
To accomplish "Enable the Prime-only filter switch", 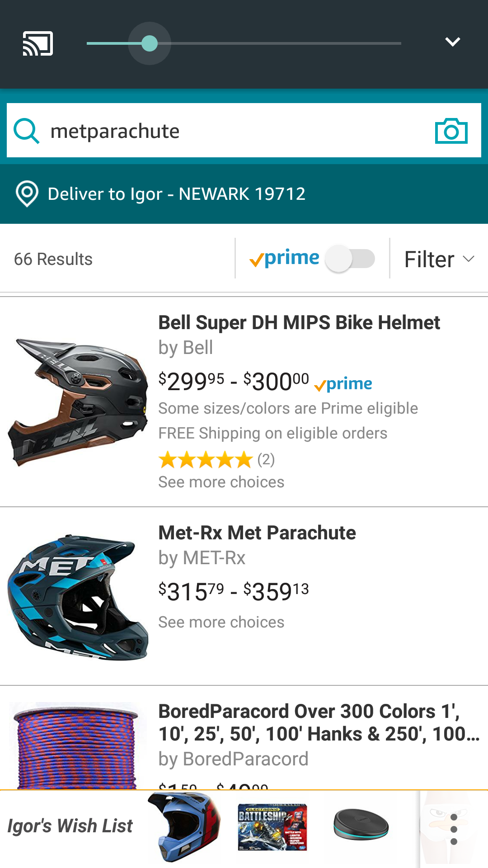I will pyautogui.click(x=350, y=259).
